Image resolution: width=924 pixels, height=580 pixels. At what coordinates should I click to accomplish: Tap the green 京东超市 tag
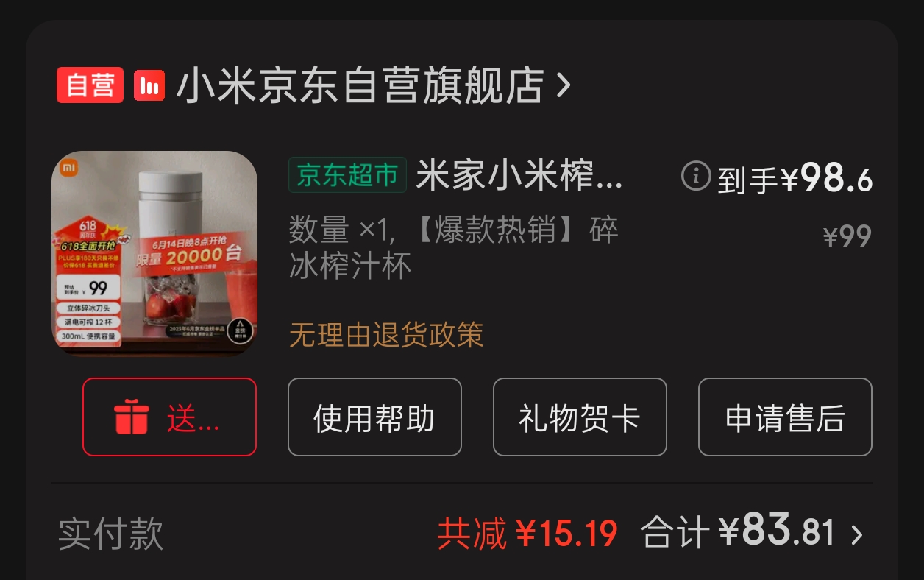click(347, 175)
